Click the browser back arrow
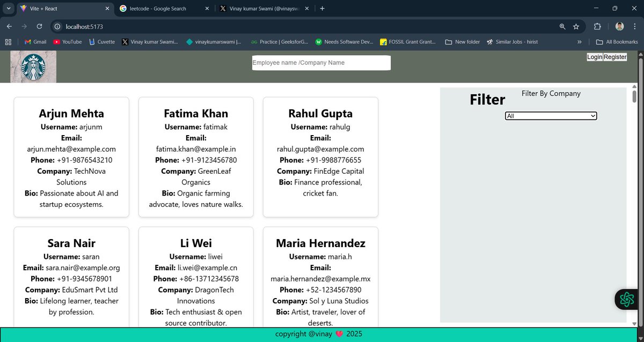This screenshot has width=644, height=342. click(x=9, y=26)
